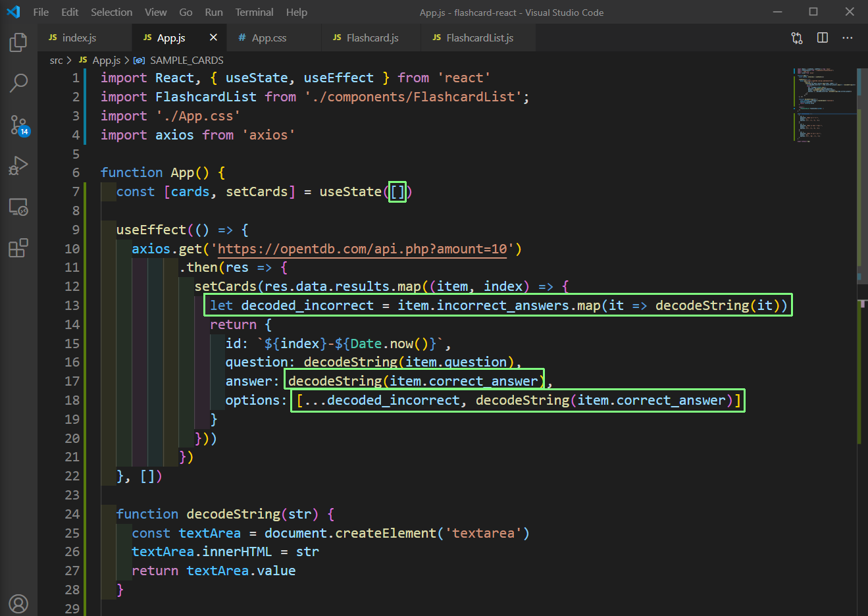Click line number 13 in gutter
The image size is (868, 616).
[72, 305]
